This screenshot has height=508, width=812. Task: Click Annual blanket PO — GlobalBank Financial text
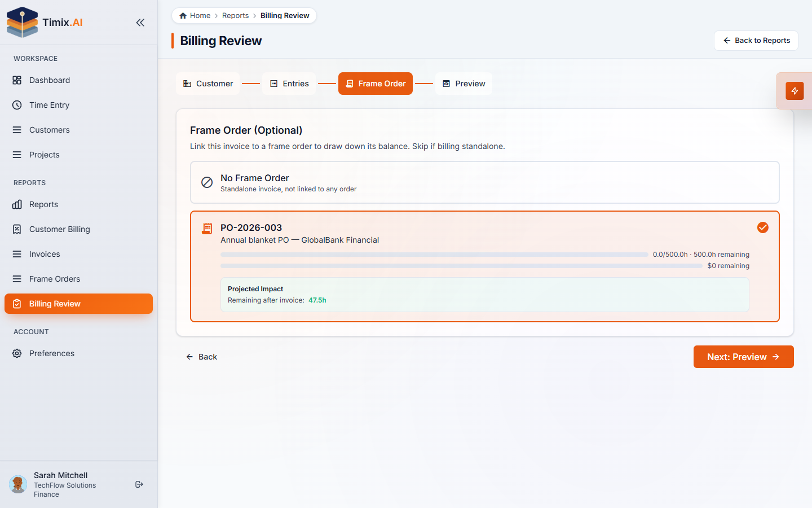point(299,240)
